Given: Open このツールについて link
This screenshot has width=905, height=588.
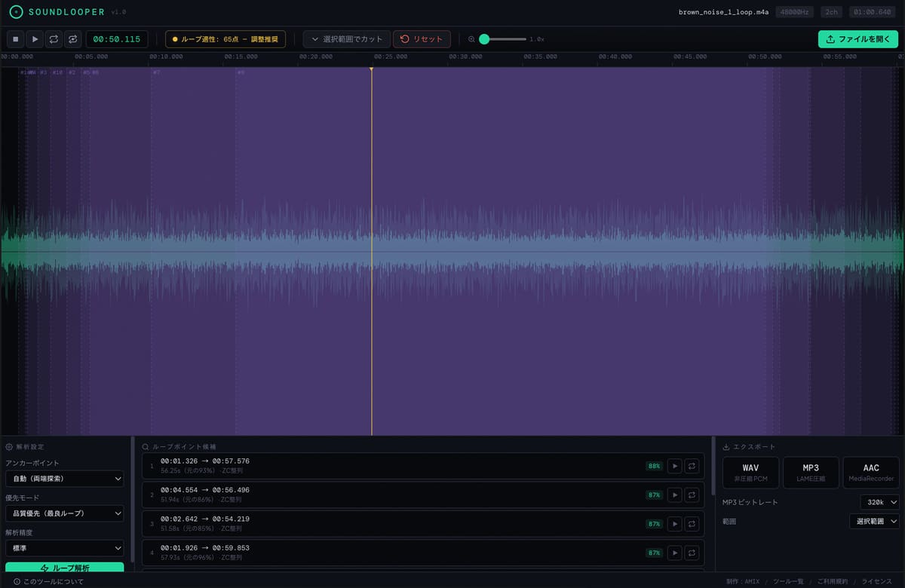Looking at the screenshot, I should [49, 581].
